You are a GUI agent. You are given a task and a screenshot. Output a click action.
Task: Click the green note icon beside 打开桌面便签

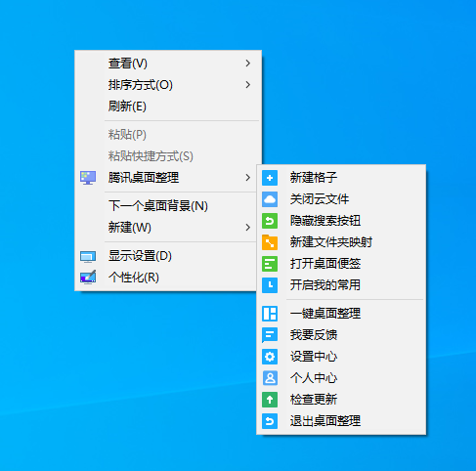coord(270,264)
